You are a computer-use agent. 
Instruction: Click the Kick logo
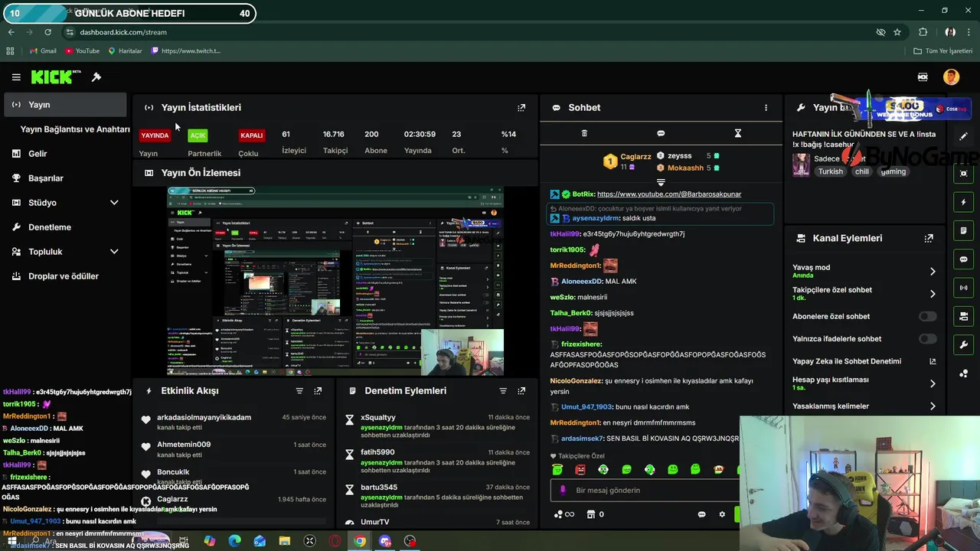pyautogui.click(x=56, y=77)
